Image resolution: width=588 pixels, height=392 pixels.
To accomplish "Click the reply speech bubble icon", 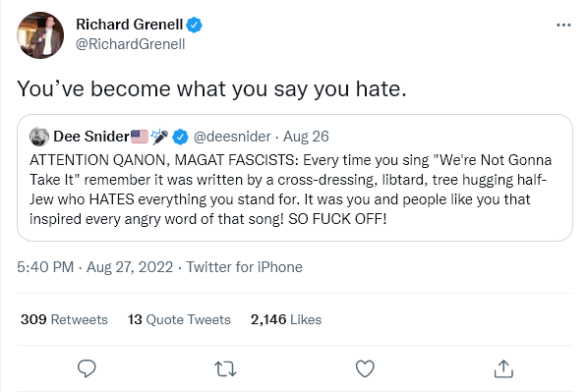I will (x=87, y=368).
